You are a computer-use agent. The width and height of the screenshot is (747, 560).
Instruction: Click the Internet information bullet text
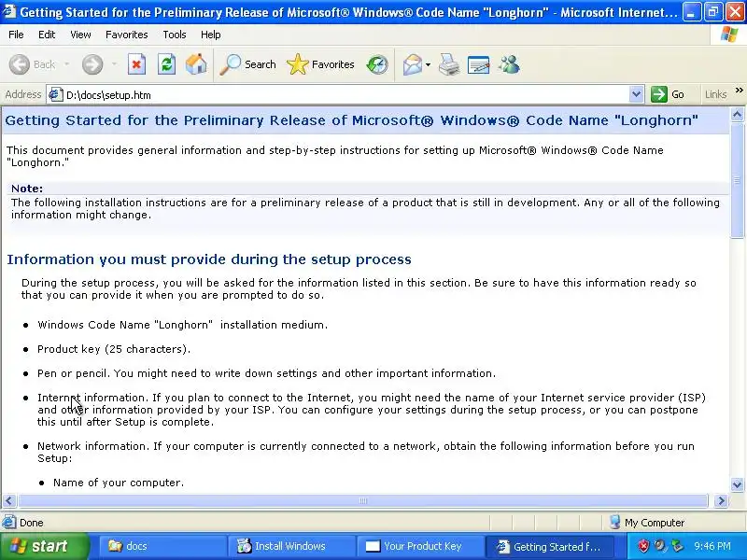tap(372, 410)
